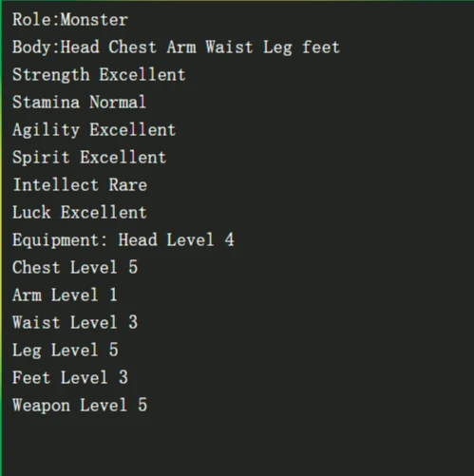Image resolution: width=474 pixels, height=476 pixels.
Task: Click the Stamina Normal line
Action: click(x=79, y=102)
